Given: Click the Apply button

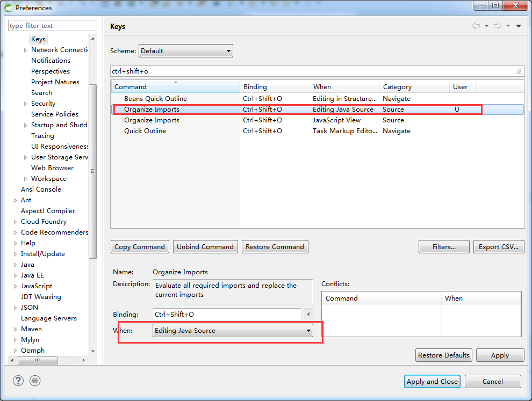Looking at the screenshot, I should (x=500, y=355).
